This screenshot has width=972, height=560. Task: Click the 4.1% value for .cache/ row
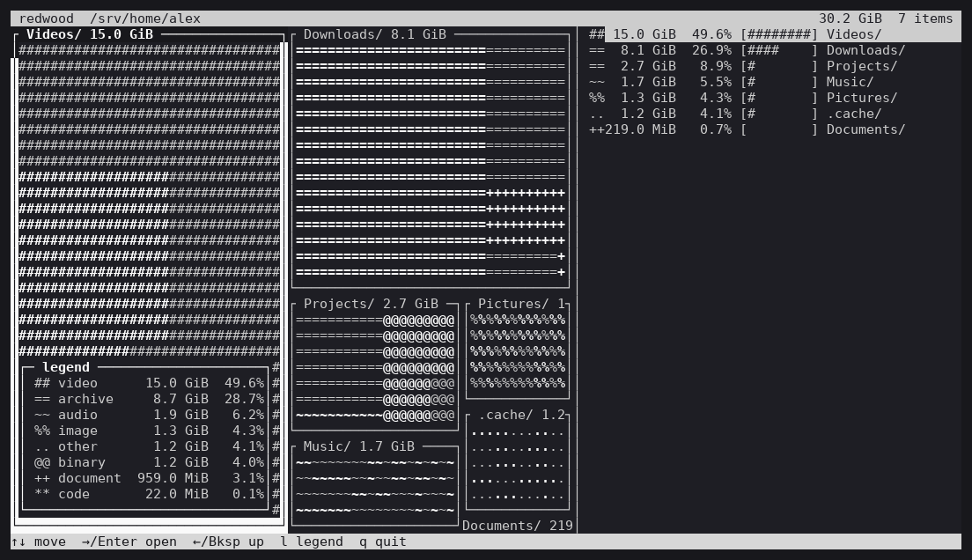pos(716,114)
